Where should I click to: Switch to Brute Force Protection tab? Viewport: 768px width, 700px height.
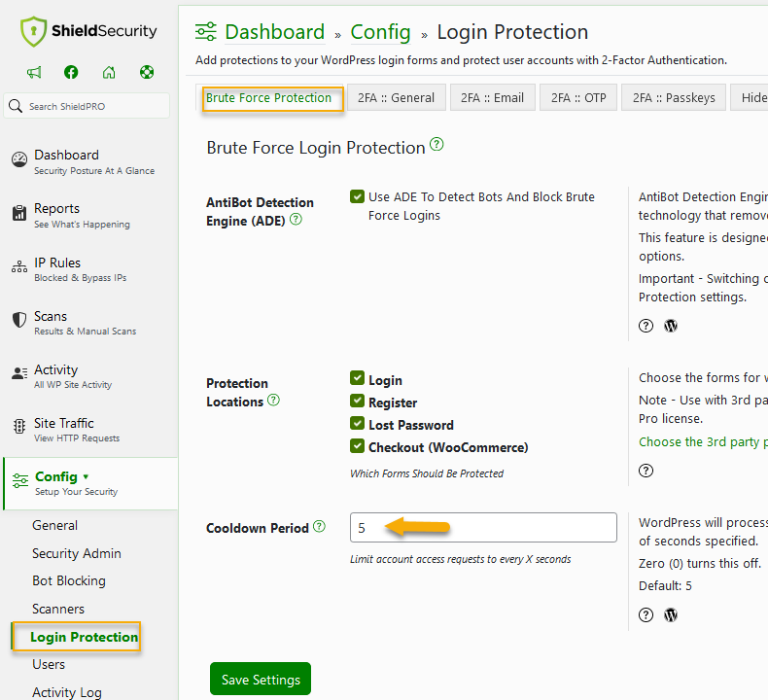(269, 98)
